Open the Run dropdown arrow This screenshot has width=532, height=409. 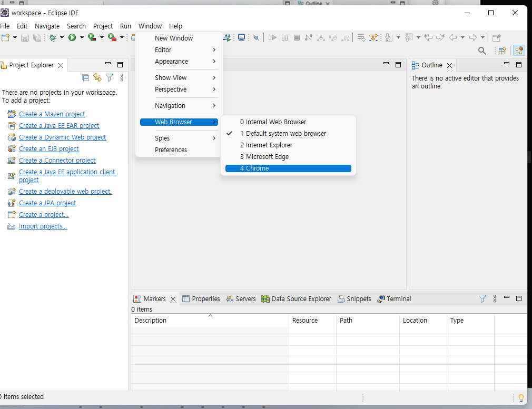point(82,38)
